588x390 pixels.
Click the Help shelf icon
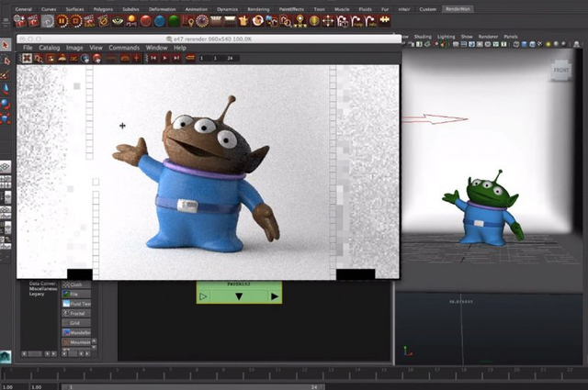click(x=356, y=21)
